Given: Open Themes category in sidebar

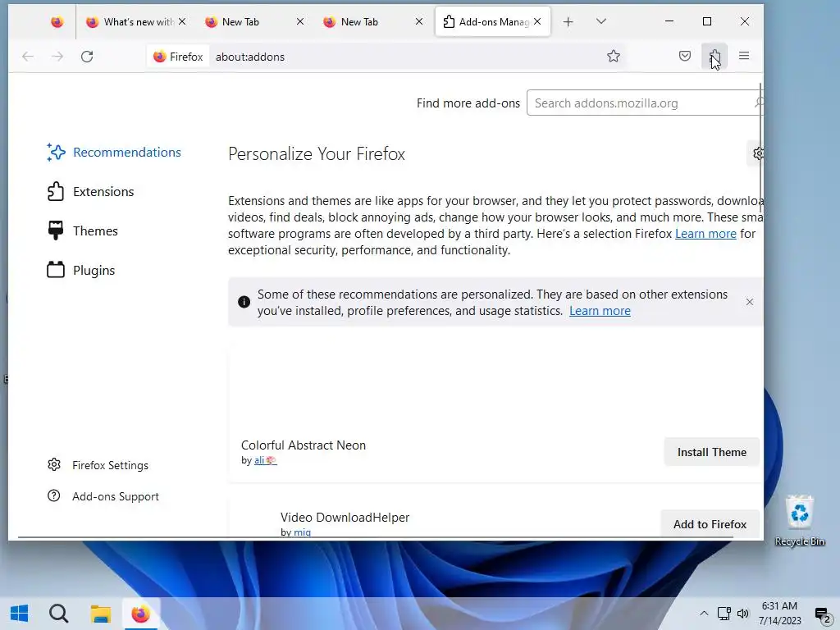Looking at the screenshot, I should coord(83,231).
